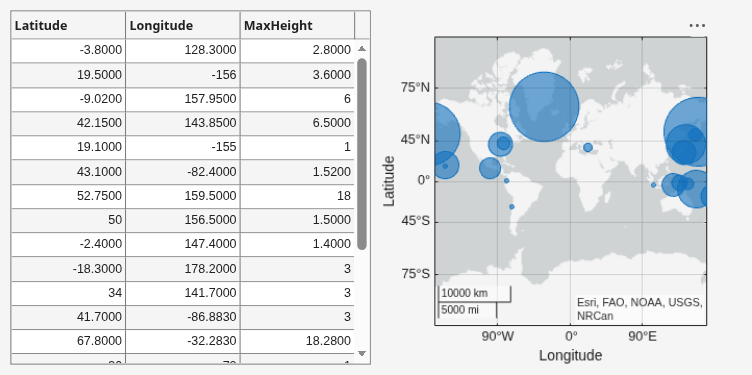Click the table scrollbar up arrow
This screenshot has width=752, height=375.
(362, 48)
